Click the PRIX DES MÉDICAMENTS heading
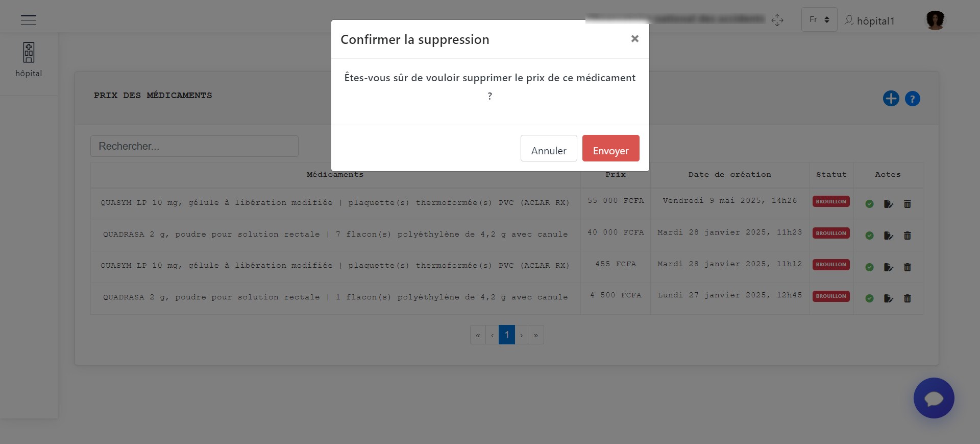Image resolution: width=980 pixels, height=444 pixels. 153,96
